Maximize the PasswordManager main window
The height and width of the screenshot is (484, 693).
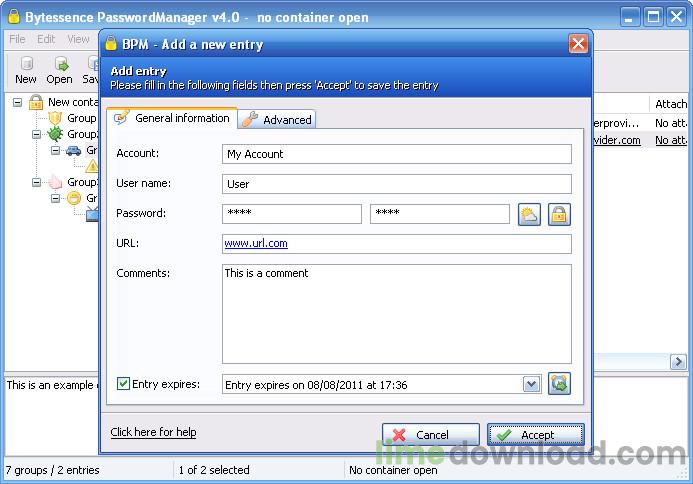pyautogui.click(x=653, y=17)
